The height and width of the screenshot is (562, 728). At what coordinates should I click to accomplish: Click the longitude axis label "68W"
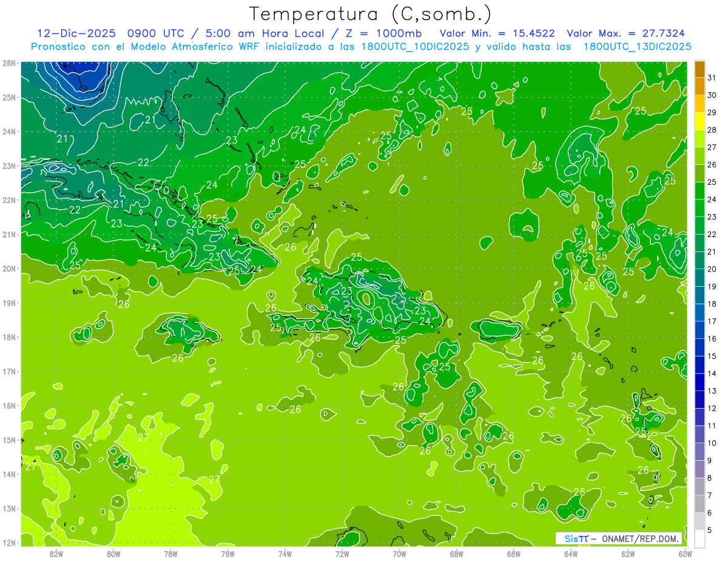tap(457, 554)
